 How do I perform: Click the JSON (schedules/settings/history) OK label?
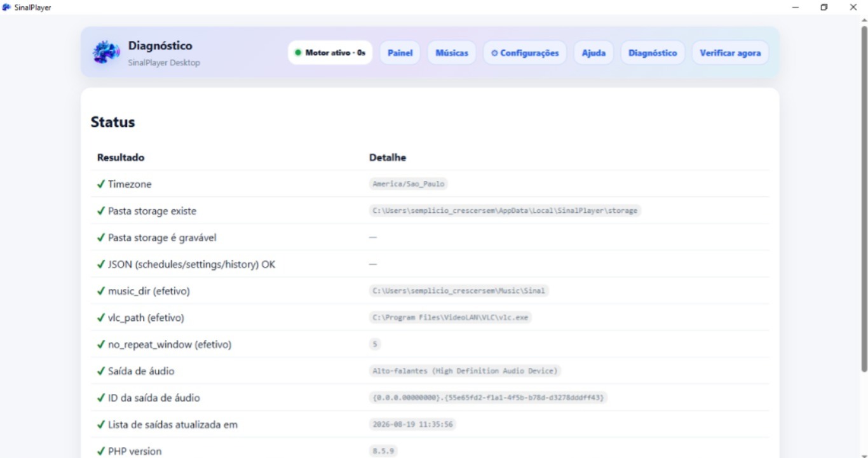point(192,264)
